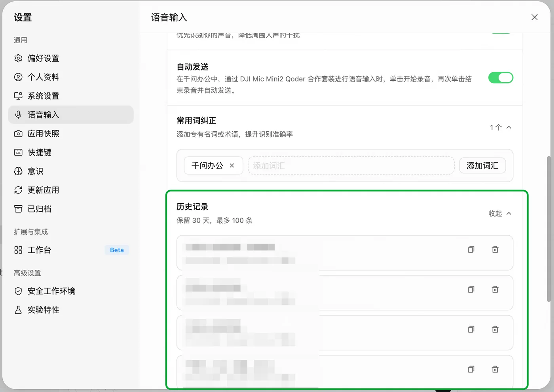Go to the 个人资料 section
This screenshot has height=392, width=554.
tap(70, 77)
